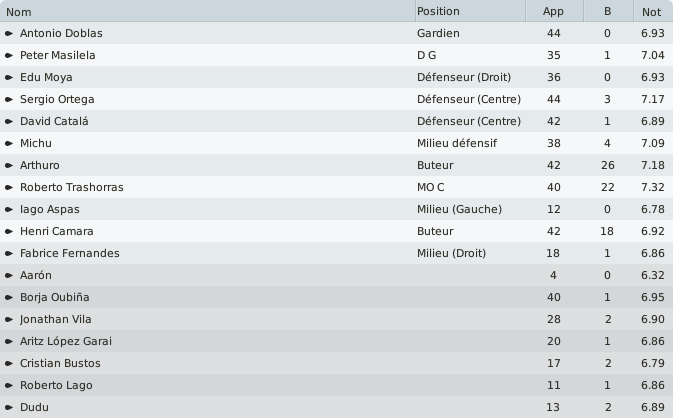Click the icon next to Iago Aspas
This screenshot has width=673, height=418.
click(x=9, y=209)
